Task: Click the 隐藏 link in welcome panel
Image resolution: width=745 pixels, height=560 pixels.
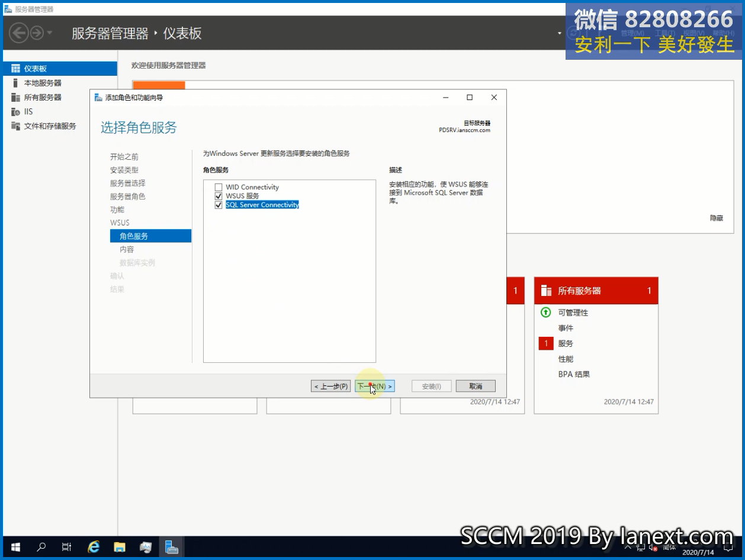Action: coord(717,218)
